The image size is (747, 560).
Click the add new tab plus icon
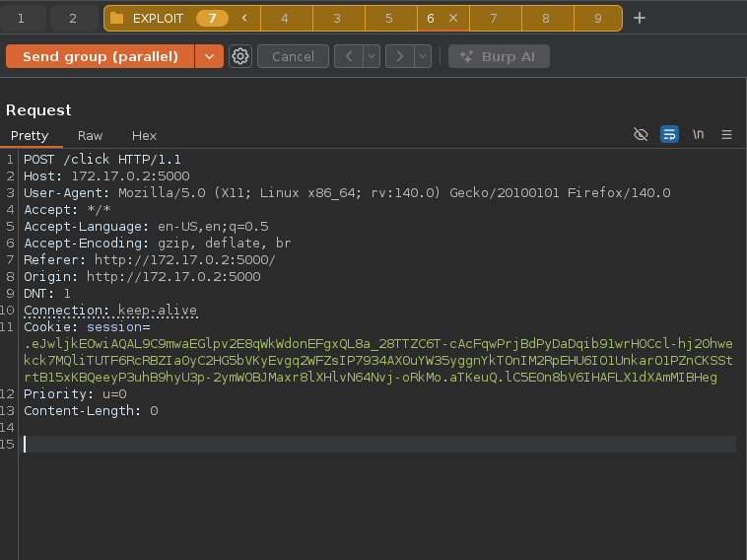coord(640,18)
